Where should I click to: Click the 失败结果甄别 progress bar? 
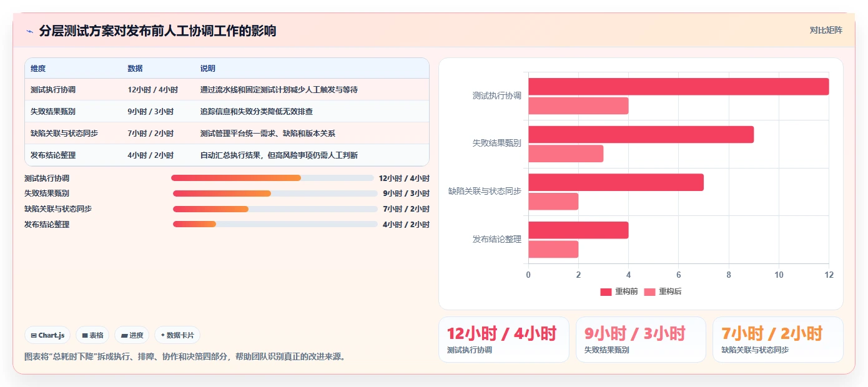click(275, 193)
